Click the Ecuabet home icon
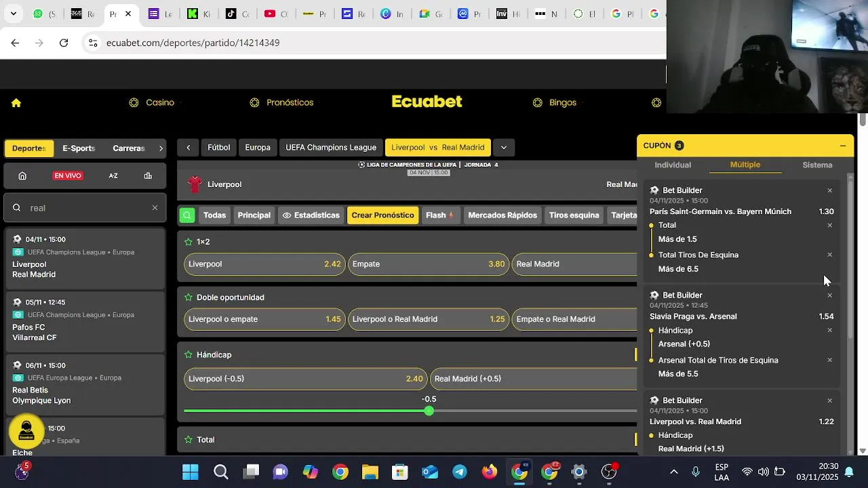This screenshot has width=868, height=488. pyautogui.click(x=16, y=103)
